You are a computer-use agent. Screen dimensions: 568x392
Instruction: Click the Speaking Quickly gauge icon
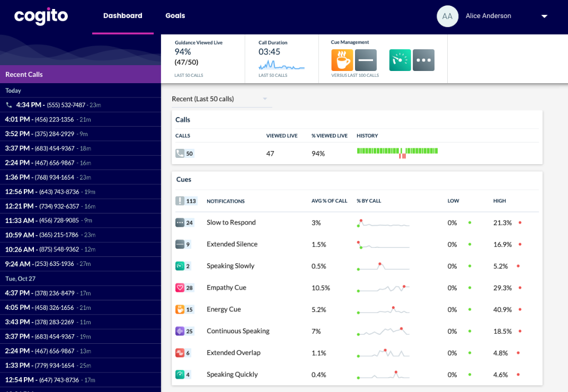tap(180, 375)
